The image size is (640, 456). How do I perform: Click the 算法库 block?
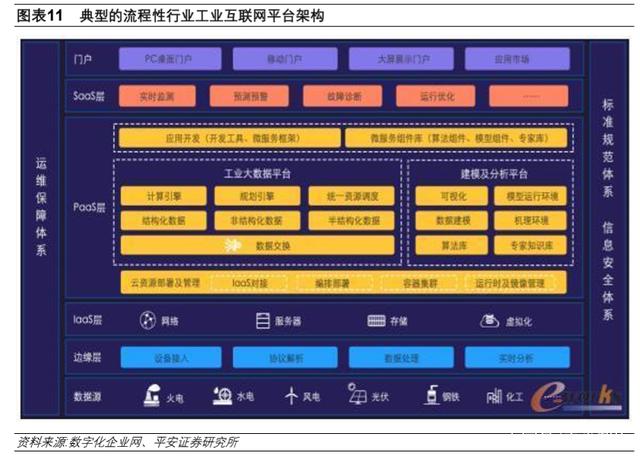pos(451,245)
